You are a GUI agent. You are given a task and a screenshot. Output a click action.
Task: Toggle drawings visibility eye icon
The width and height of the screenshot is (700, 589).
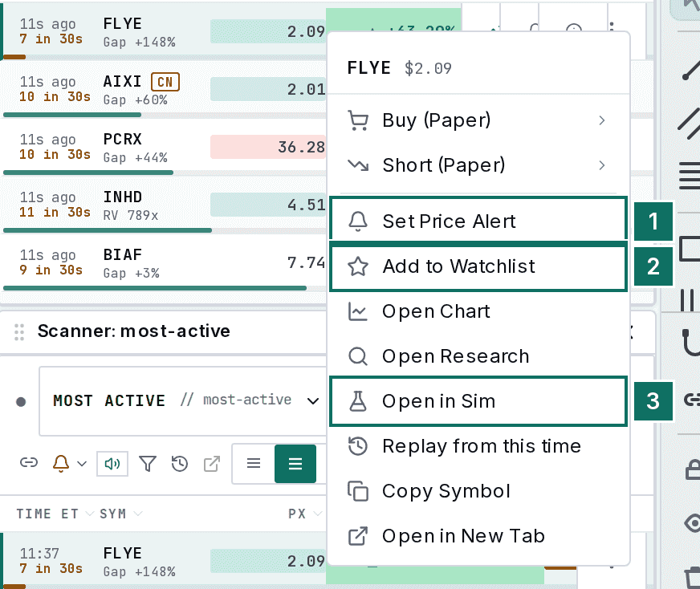pos(693,522)
